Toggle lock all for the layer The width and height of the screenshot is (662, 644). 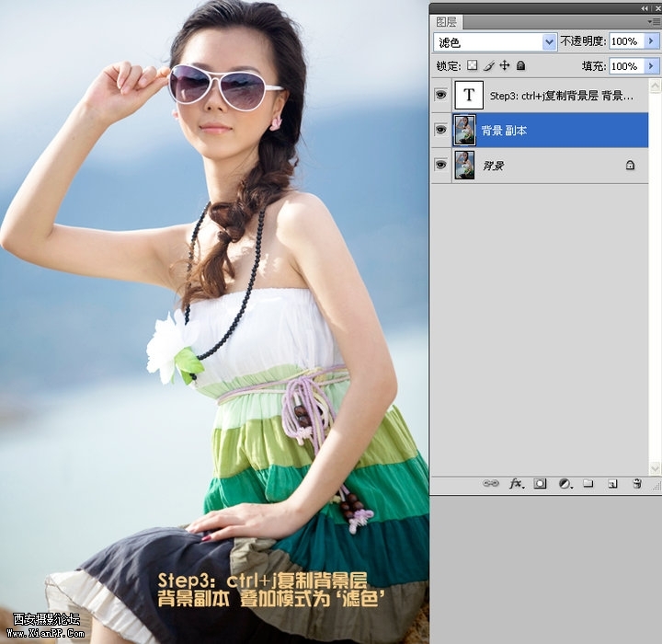point(520,66)
